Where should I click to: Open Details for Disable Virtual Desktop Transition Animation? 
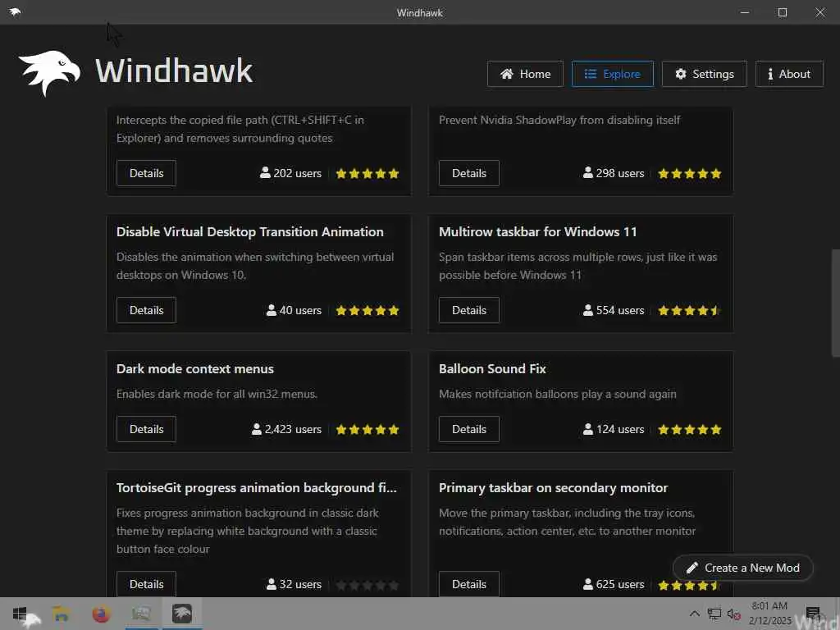click(146, 310)
